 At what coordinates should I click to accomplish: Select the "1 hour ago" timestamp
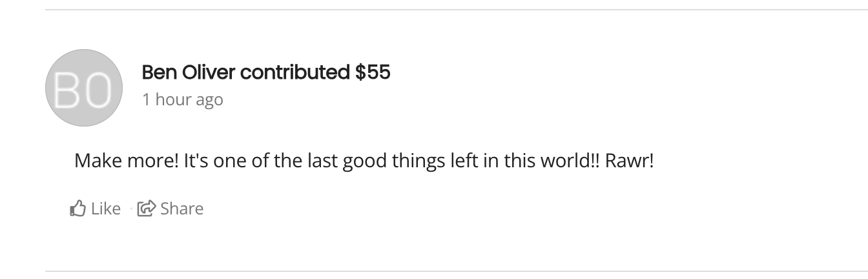coord(182,99)
